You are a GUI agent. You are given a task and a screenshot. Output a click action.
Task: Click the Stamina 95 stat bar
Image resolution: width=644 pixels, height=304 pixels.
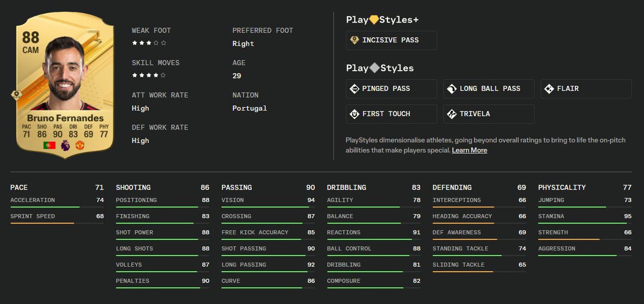(584, 223)
